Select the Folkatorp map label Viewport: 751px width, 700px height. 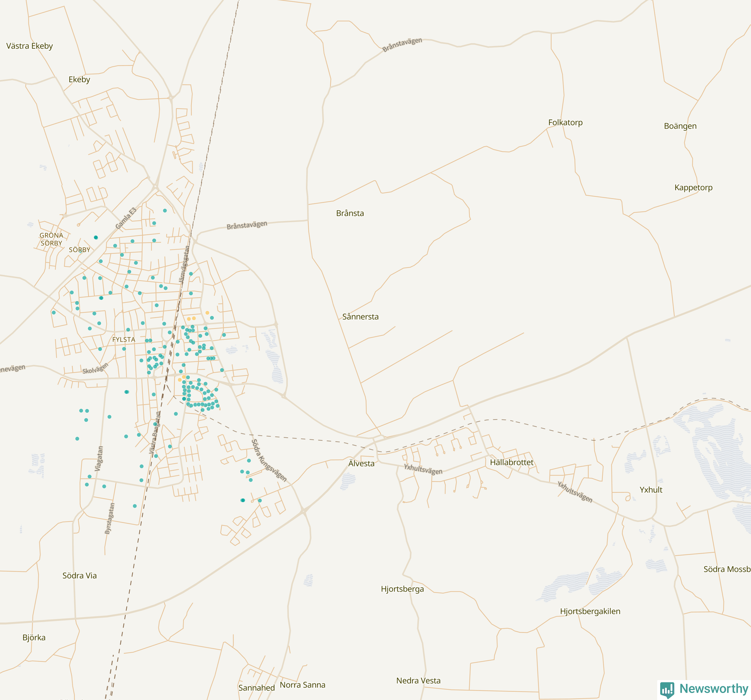point(565,122)
